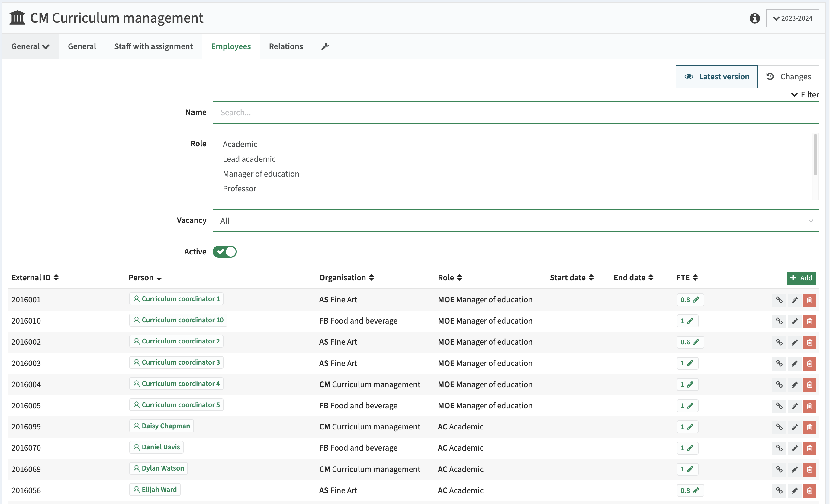Open Curriculum coordinator 10 person link
The image size is (830, 504).
(x=178, y=320)
